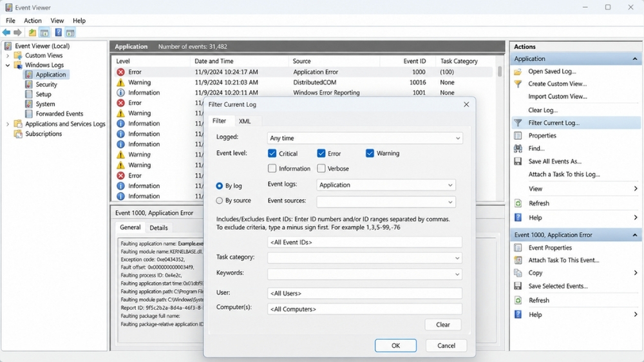Click the Clear Log action link
Viewport: 644px width, 362px height.
(543, 110)
